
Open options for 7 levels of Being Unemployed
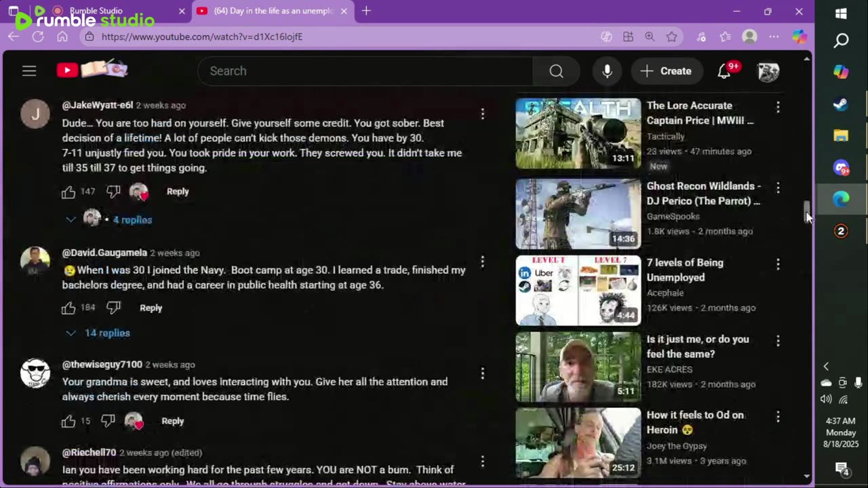pyautogui.click(x=778, y=264)
